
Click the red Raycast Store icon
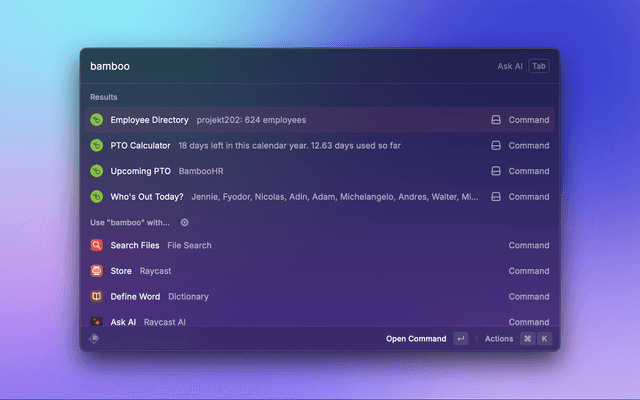point(97,271)
